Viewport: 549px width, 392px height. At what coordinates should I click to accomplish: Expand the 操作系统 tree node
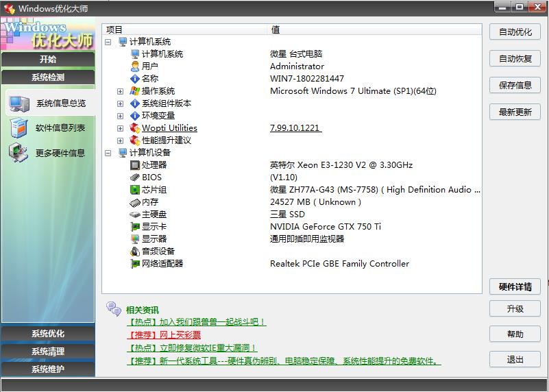pos(121,91)
